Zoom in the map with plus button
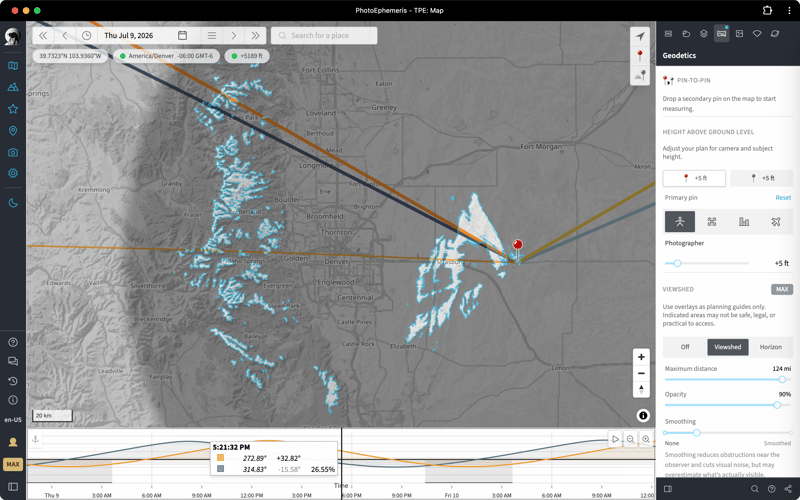Image resolution: width=800 pixels, height=500 pixels. pos(641,357)
